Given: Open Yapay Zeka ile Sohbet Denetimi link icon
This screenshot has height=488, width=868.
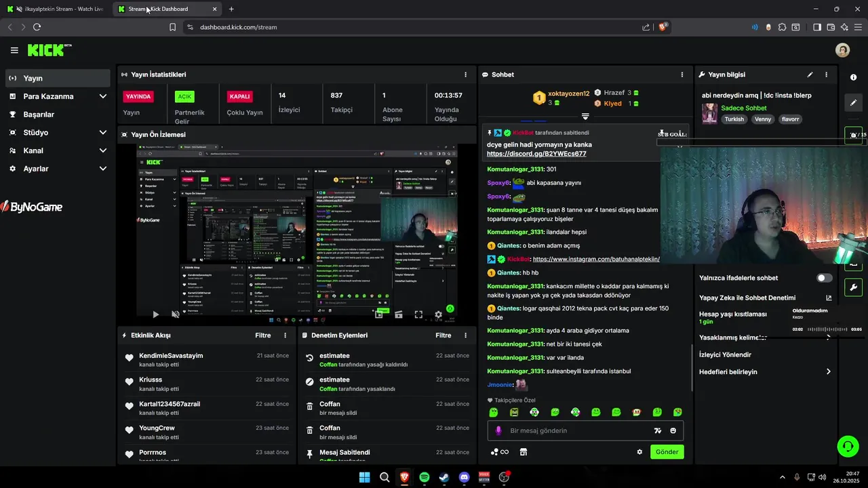Looking at the screenshot, I should [x=828, y=298].
